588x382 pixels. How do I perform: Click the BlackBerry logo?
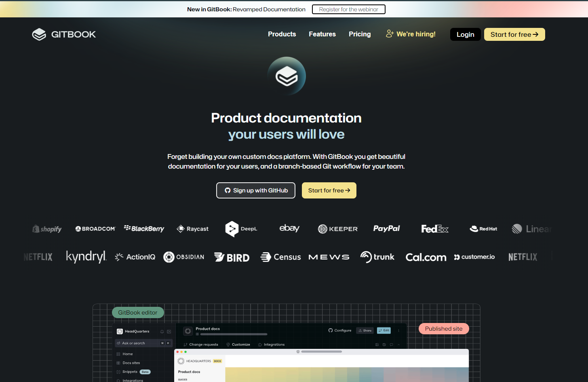tap(144, 228)
